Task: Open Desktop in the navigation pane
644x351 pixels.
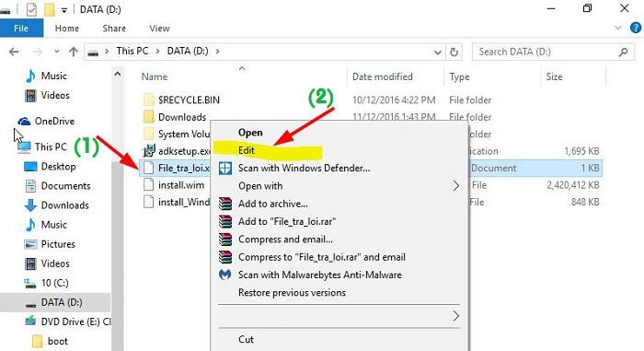Action: (x=50, y=167)
